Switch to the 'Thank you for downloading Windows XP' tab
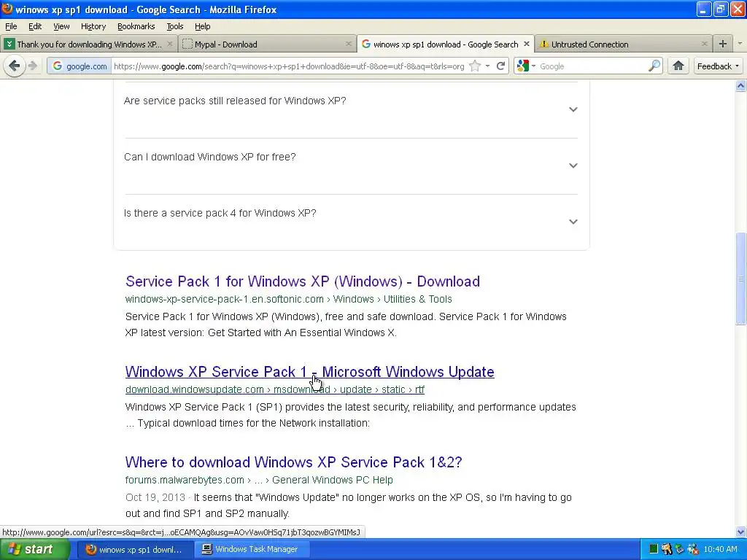Viewport: 747px width, 560px height. [89, 44]
